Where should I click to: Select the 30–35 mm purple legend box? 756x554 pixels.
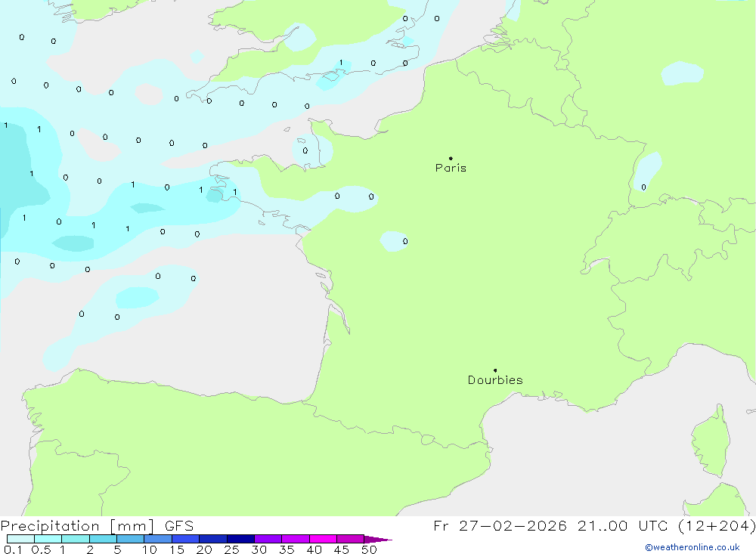pyautogui.click(x=268, y=539)
